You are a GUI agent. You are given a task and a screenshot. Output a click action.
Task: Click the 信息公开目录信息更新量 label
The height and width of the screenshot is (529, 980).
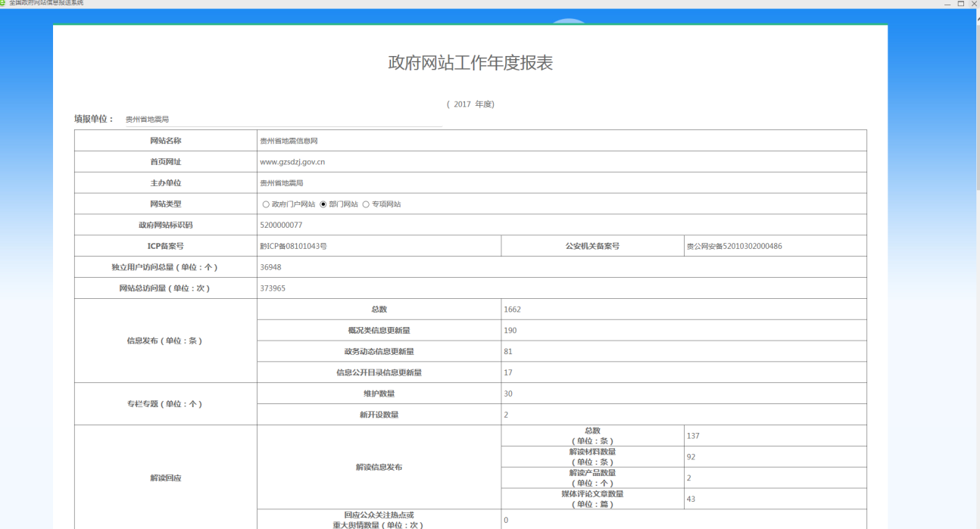(379, 373)
